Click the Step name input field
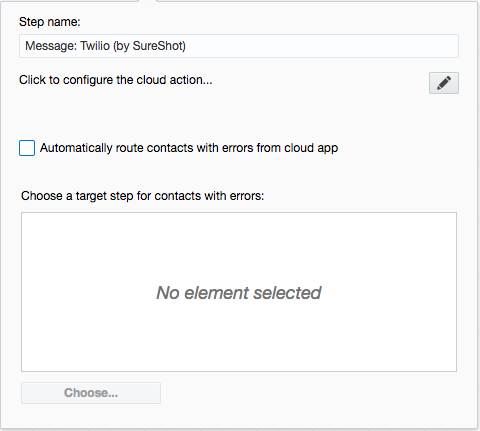The image size is (480, 431). (239, 46)
